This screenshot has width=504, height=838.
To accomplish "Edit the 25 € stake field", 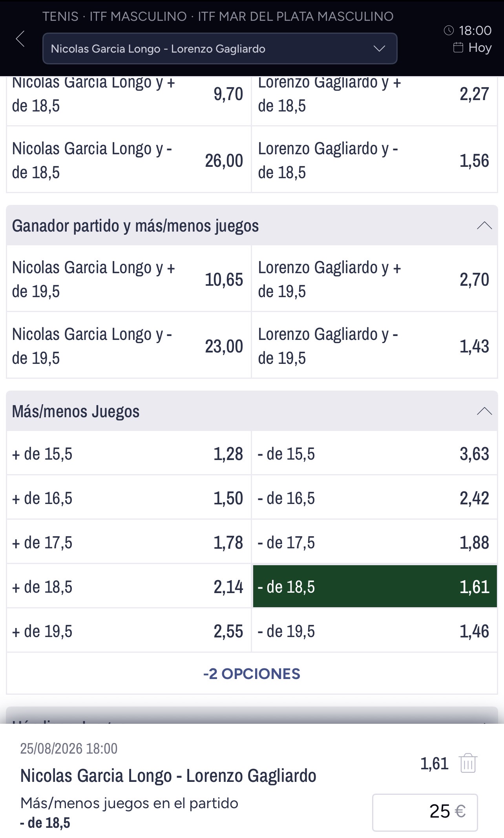I will coord(425,812).
